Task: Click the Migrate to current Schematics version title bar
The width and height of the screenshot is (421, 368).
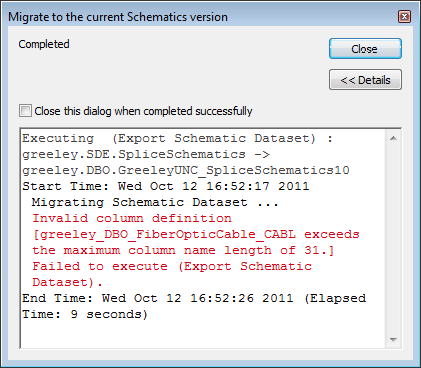Action: coord(200,17)
